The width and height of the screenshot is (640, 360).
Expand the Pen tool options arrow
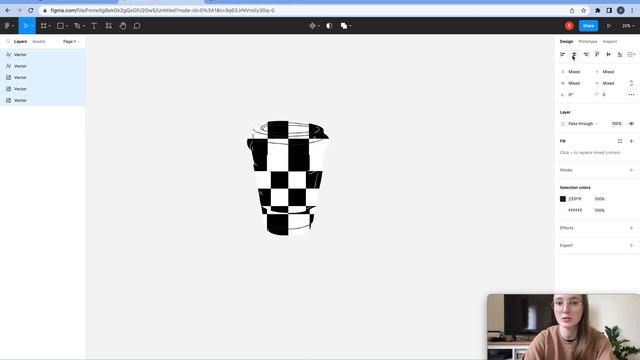click(x=84, y=26)
